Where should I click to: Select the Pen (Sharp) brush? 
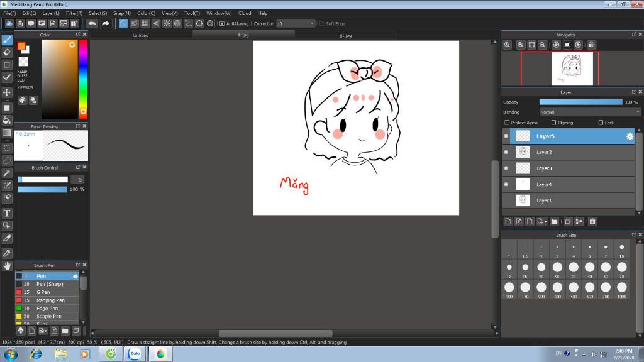(x=47, y=284)
